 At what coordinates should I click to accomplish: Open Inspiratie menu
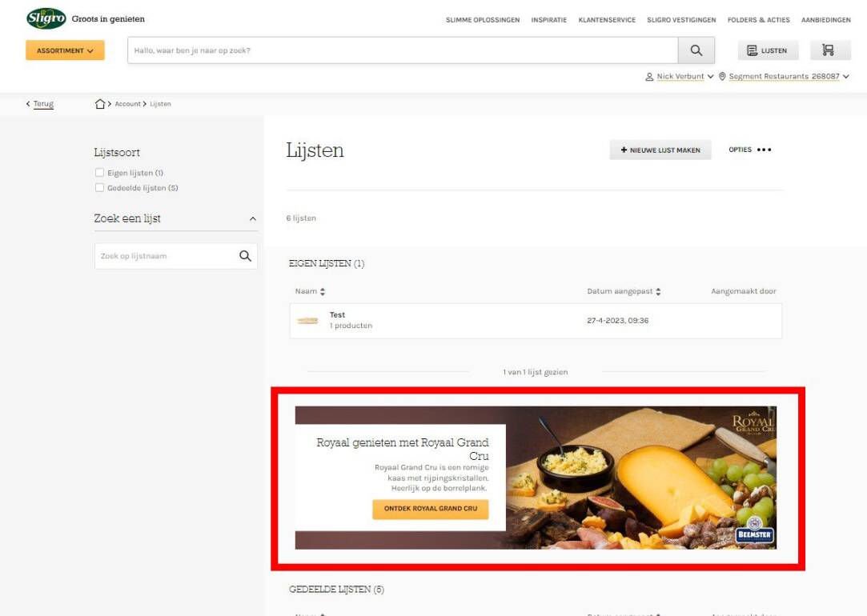[x=549, y=20]
